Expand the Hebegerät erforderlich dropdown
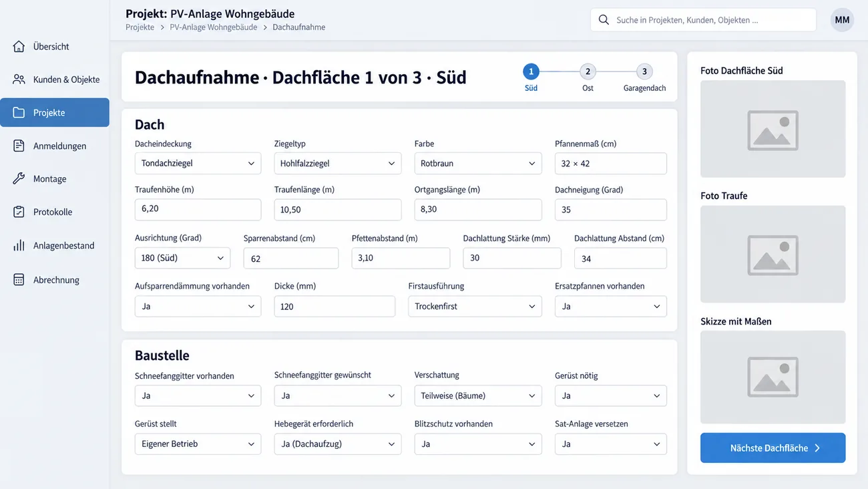This screenshot has width=868, height=489. pos(338,444)
